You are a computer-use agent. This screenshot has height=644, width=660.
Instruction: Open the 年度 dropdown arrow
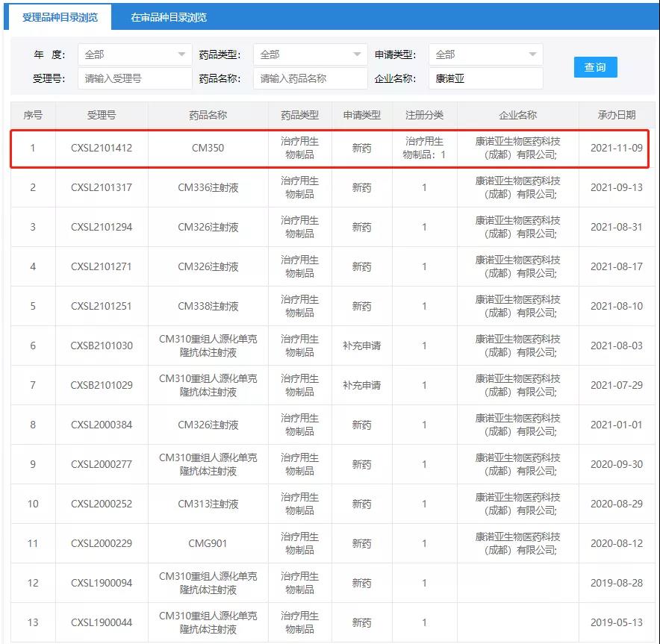pyautogui.click(x=181, y=54)
